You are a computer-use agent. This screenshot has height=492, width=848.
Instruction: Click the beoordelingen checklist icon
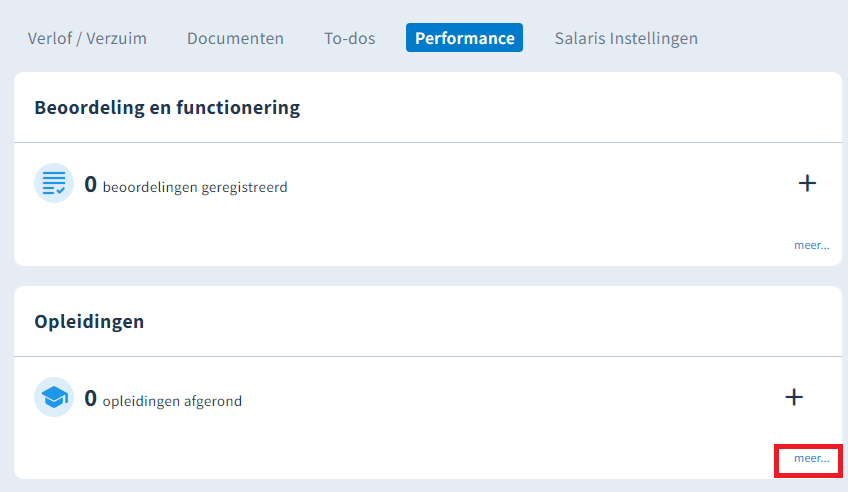pos(54,183)
